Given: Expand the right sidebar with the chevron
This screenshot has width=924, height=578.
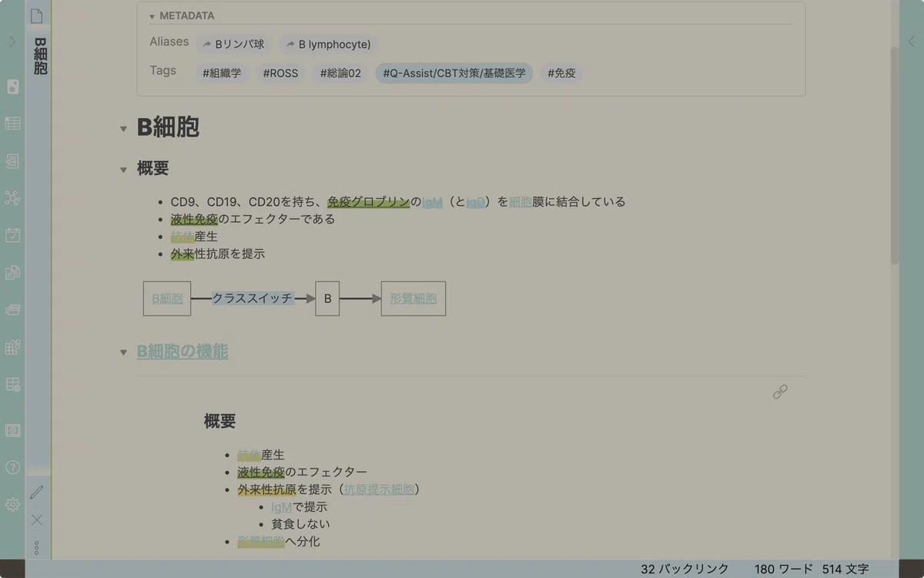Looking at the screenshot, I should (912, 42).
